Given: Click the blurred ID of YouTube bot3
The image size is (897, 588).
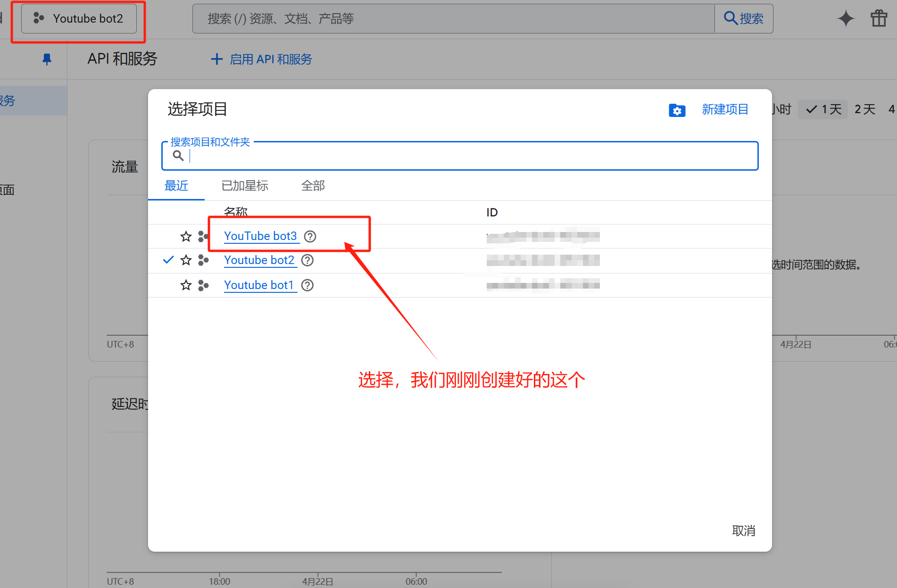Looking at the screenshot, I should click(543, 235).
